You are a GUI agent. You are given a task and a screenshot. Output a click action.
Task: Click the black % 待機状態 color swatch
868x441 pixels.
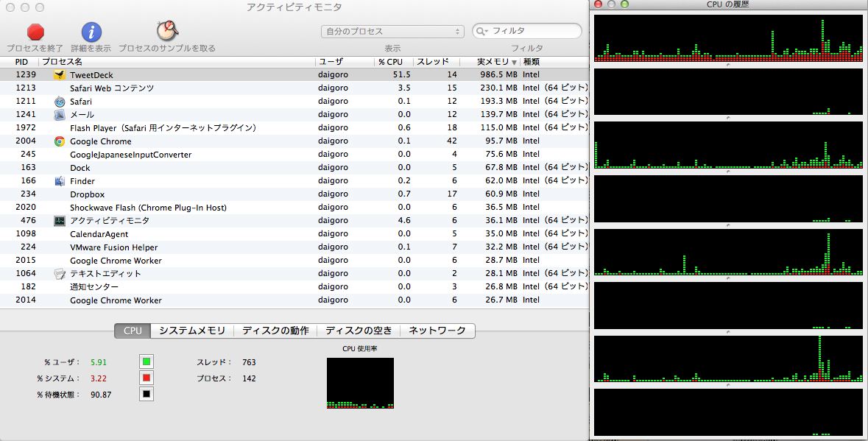(147, 394)
